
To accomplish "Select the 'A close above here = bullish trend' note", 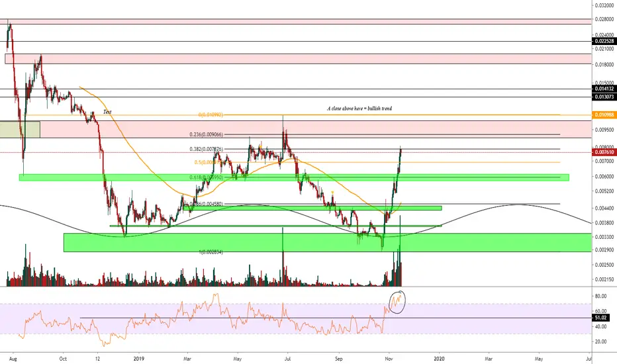I will click(x=359, y=109).
